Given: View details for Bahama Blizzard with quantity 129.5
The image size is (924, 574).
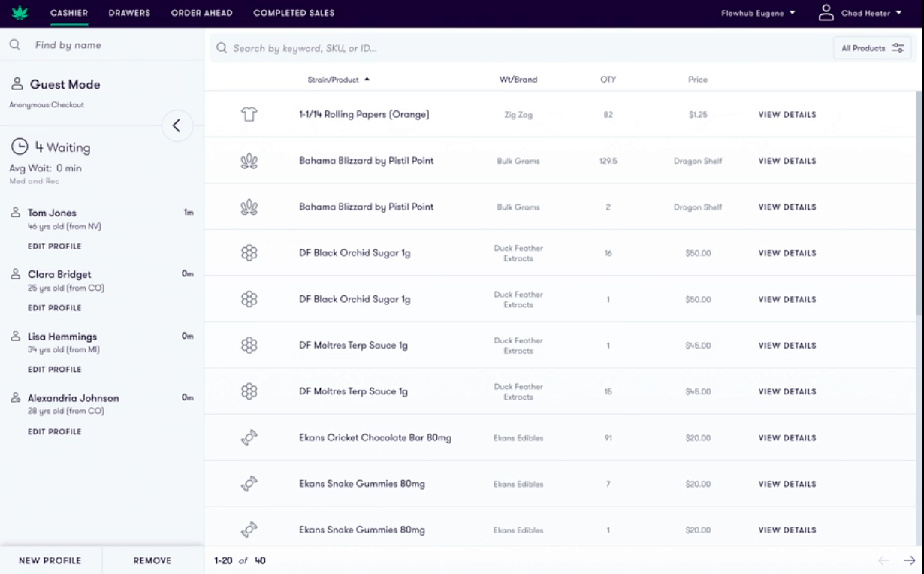Looking at the screenshot, I should 787,161.
